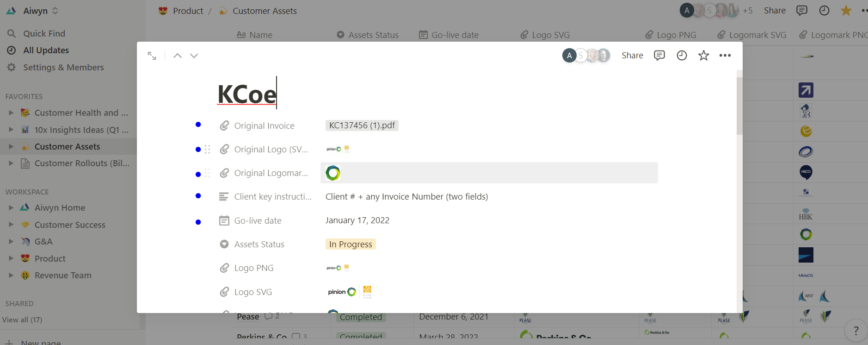Screen dimensions: 868x345
Task: Open Quick Find search
Action: pos(44,33)
